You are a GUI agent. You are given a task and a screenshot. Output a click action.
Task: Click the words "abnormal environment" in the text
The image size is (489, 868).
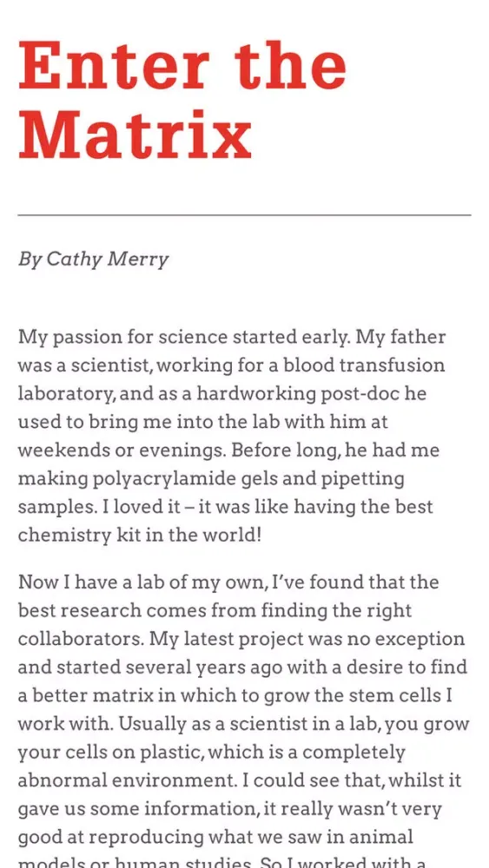click(x=123, y=780)
